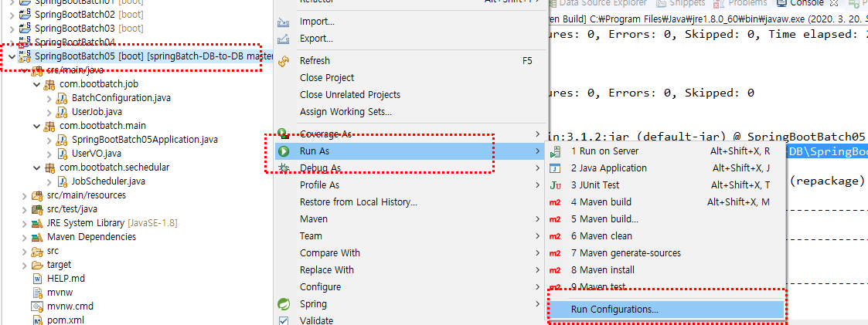
Task: Expand the src/main/resources folder
Action: (x=24, y=195)
